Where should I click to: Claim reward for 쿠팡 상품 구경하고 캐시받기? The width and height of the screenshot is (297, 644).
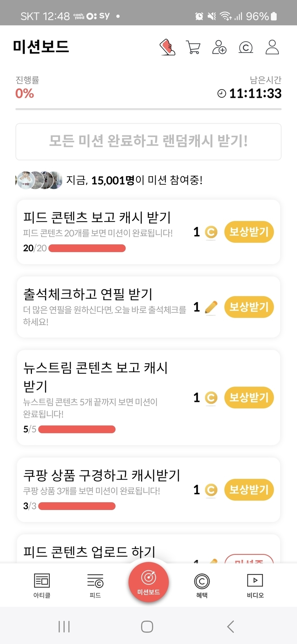[249, 490]
